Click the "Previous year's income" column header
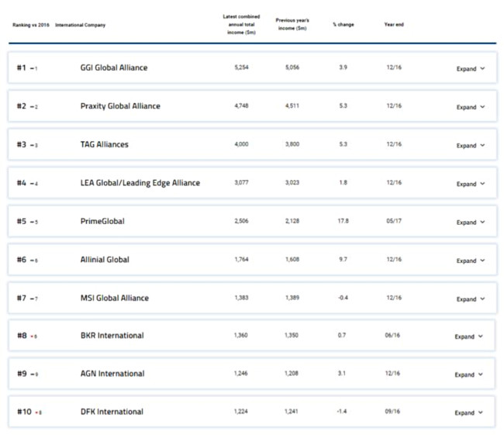504x435 pixels. point(292,24)
